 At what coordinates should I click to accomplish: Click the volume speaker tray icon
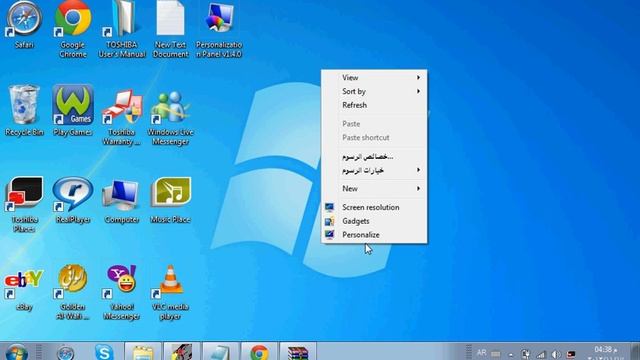(556, 354)
